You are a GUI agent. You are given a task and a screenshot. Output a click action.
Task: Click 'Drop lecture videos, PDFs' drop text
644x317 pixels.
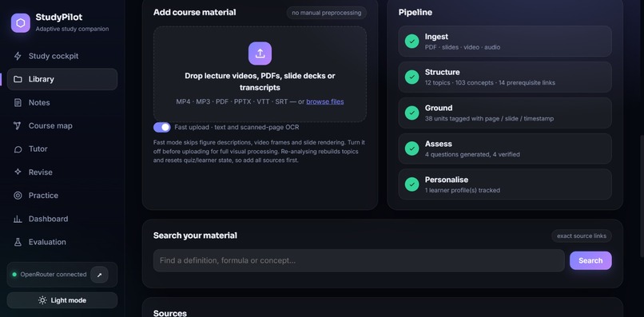260,81
